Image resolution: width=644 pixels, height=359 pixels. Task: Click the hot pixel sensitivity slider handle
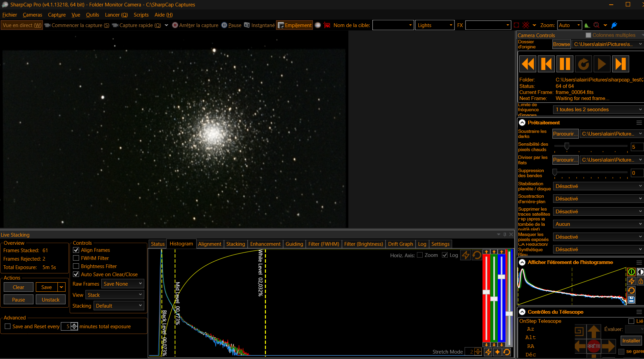pyautogui.click(x=567, y=146)
